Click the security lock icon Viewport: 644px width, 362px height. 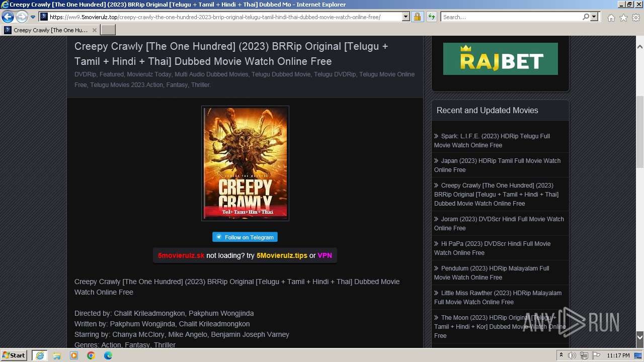click(417, 17)
